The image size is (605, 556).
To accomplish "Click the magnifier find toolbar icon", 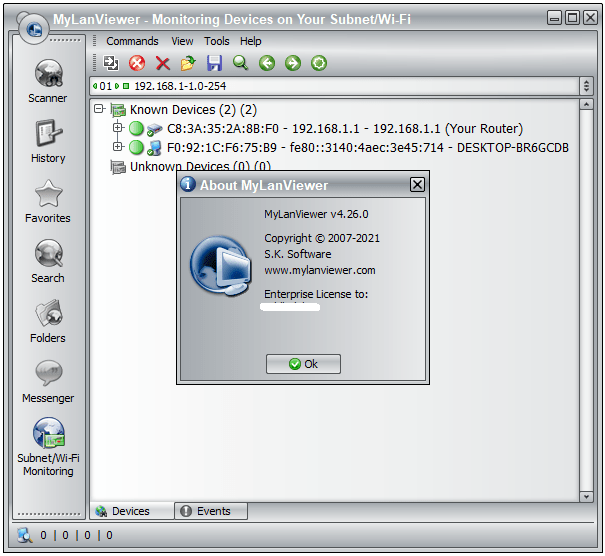I will [x=240, y=63].
